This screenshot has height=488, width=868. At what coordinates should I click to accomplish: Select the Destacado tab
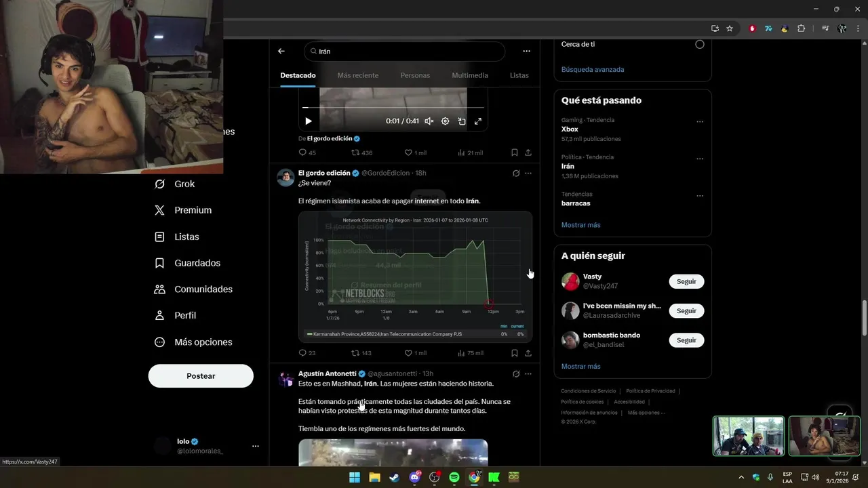[298, 75]
